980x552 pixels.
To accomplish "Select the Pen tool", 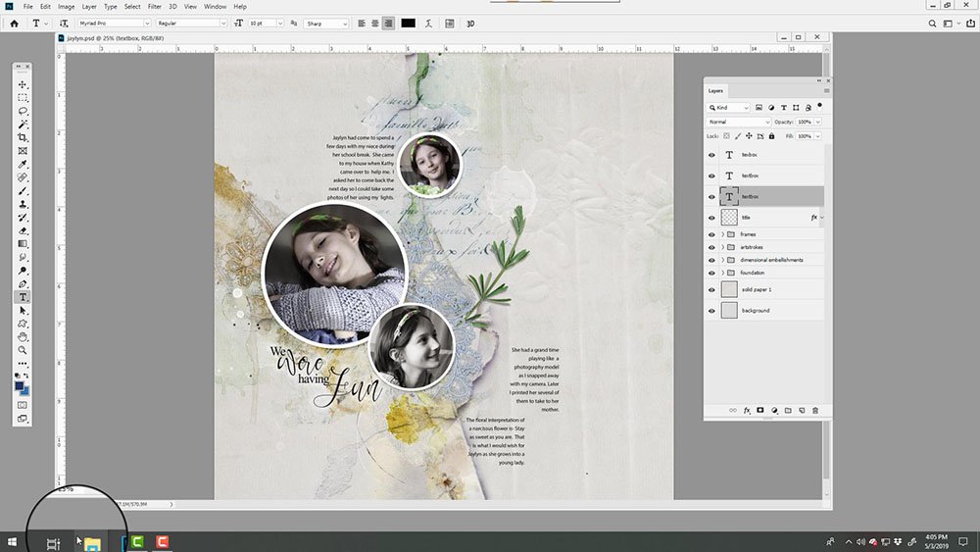I will (x=23, y=283).
